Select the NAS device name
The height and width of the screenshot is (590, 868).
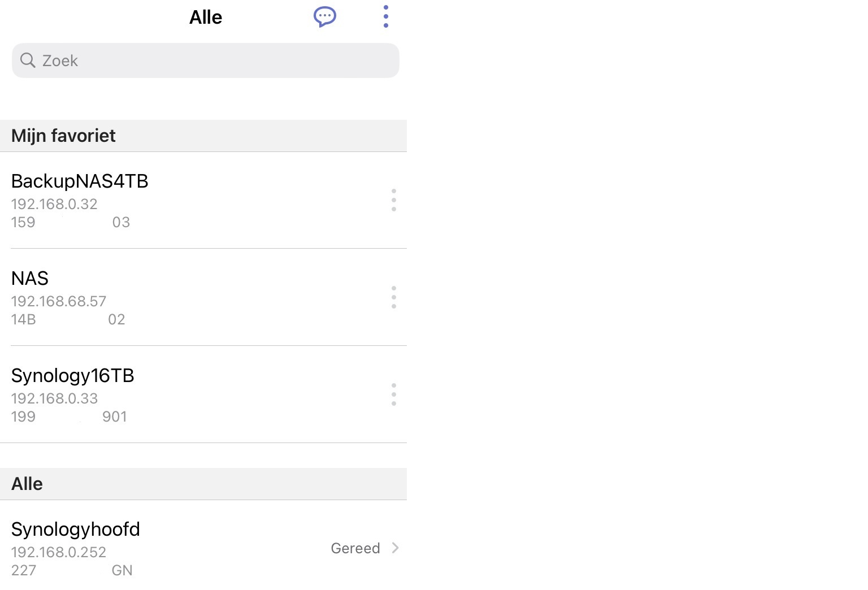tap(30, 278)
